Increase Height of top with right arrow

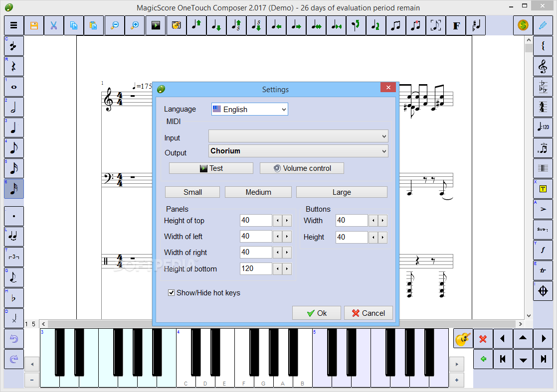287,221
